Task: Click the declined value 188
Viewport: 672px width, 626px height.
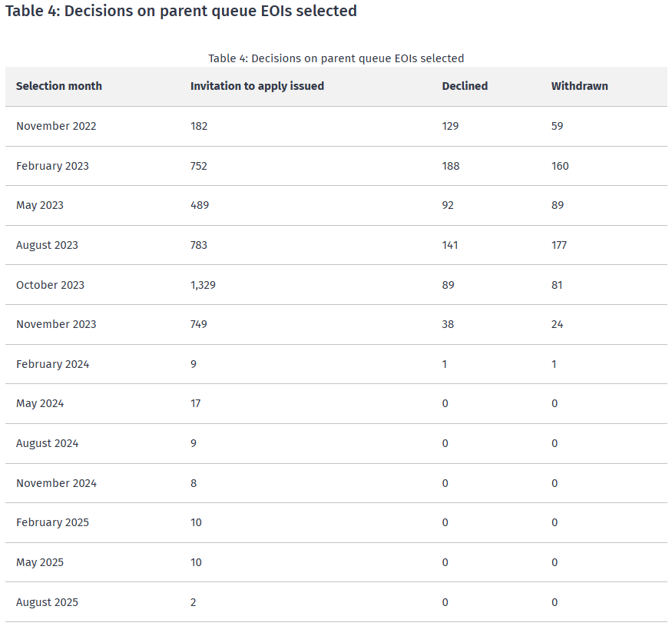Action: (x=451, y=166)
